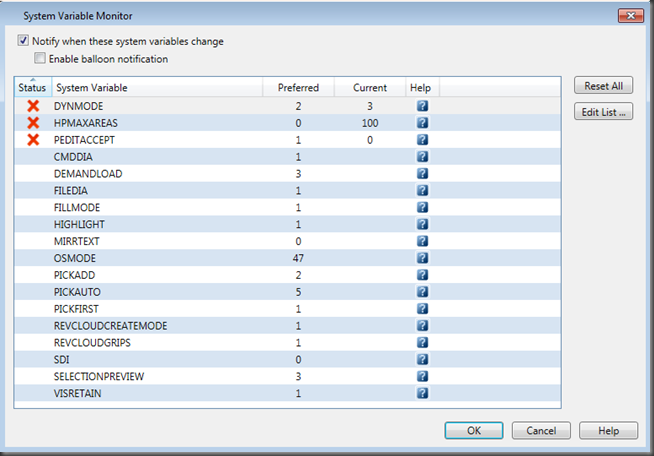Click HPMAXAREAS current value 100

coord(370,123)
